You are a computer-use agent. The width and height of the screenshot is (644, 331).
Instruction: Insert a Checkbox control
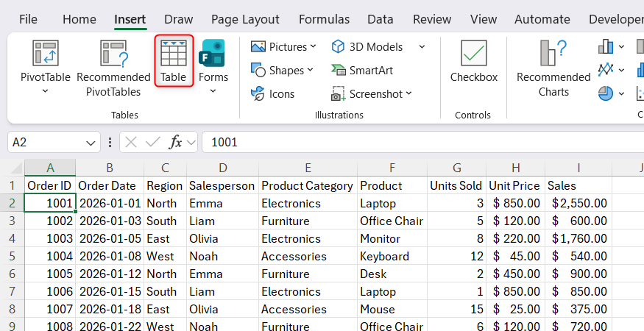(473, 61)
